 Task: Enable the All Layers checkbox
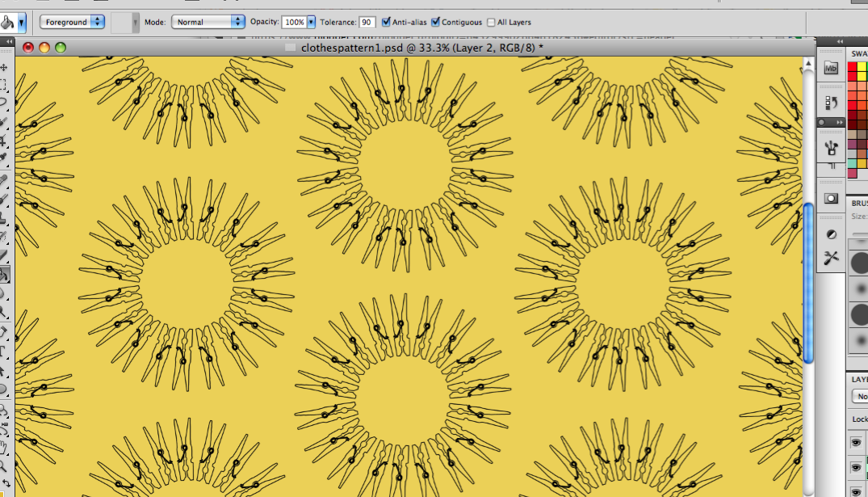click(x=491, y=23)
